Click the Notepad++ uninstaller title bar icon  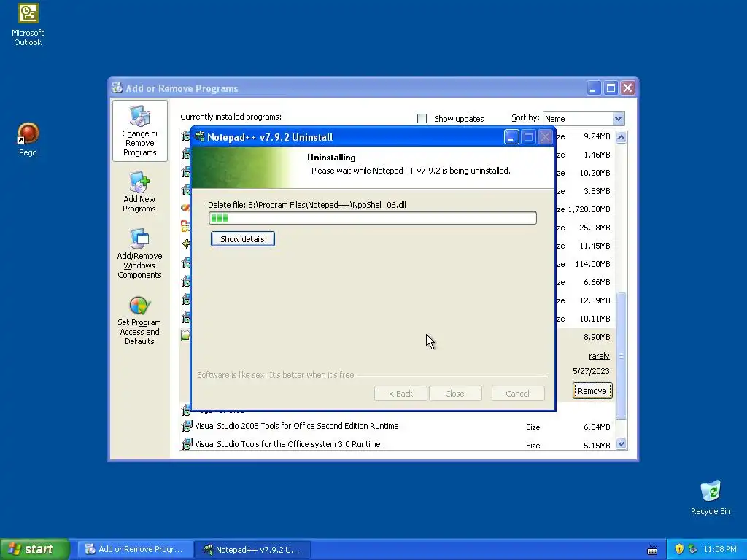pyautogui.click(x=200, y=137)
